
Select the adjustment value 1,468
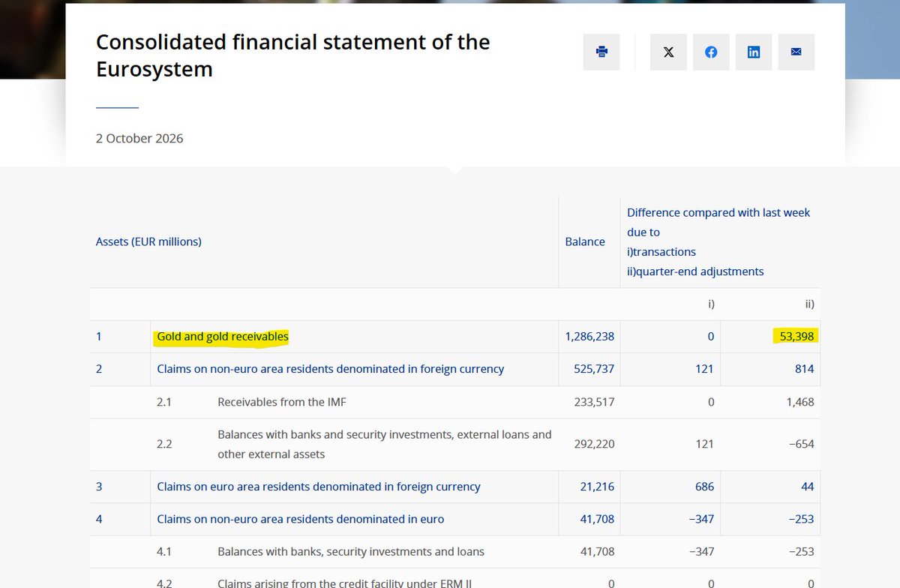(x=799, y=402)
